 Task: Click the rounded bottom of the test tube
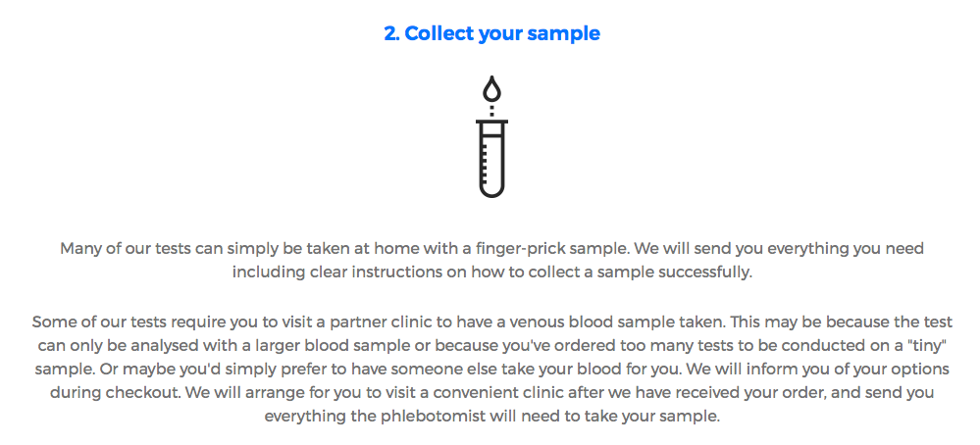click(x=491, y=190)
